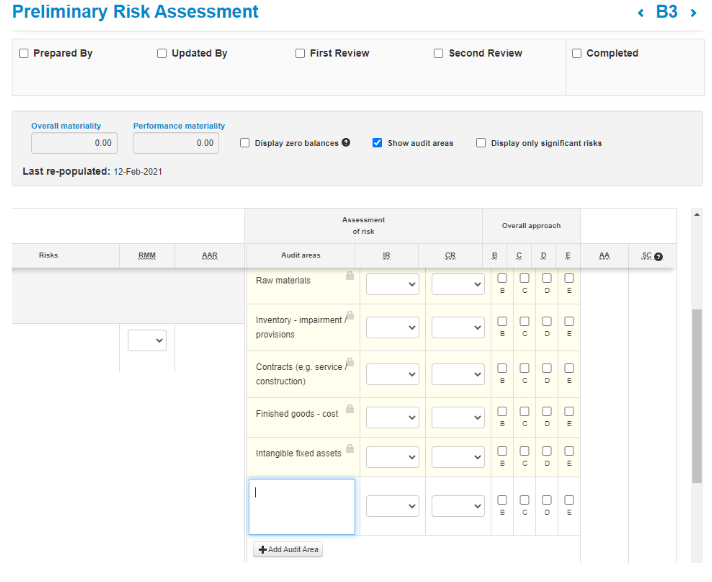The height and width of the screenshot is (582, 712).
Task: Expand the RMM dropdown in Risks section
Action: (147, 341)
